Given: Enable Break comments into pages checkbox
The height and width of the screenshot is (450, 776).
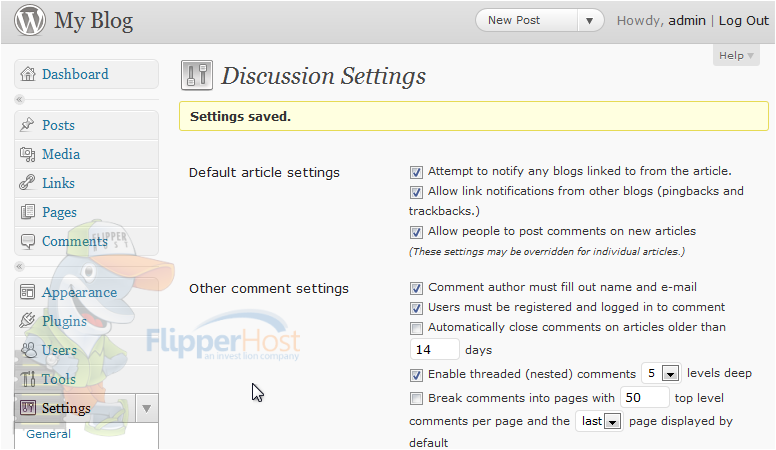Looking at the screenshot, I should tap(416, 398).
